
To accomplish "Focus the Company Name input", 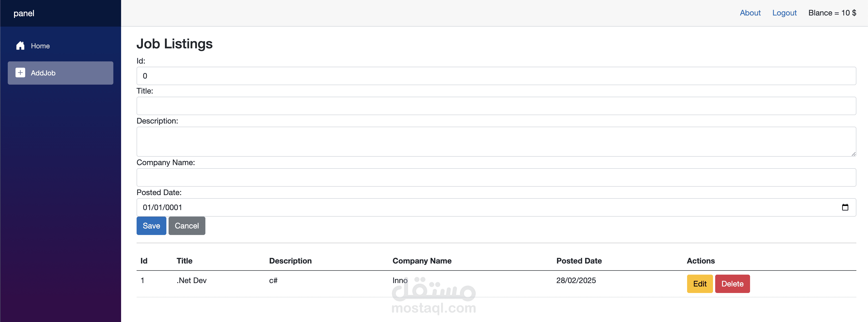I will click(496, 177).
